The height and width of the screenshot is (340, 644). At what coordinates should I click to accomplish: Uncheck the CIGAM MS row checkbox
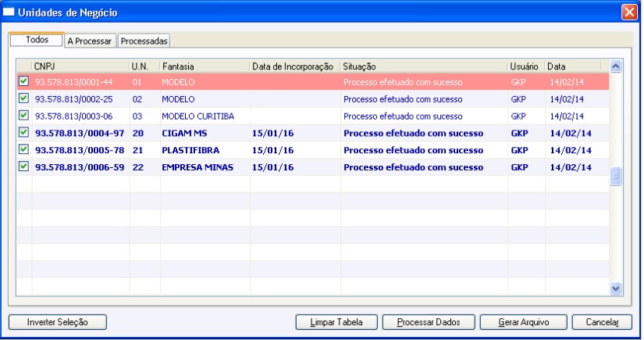point(24,132)
